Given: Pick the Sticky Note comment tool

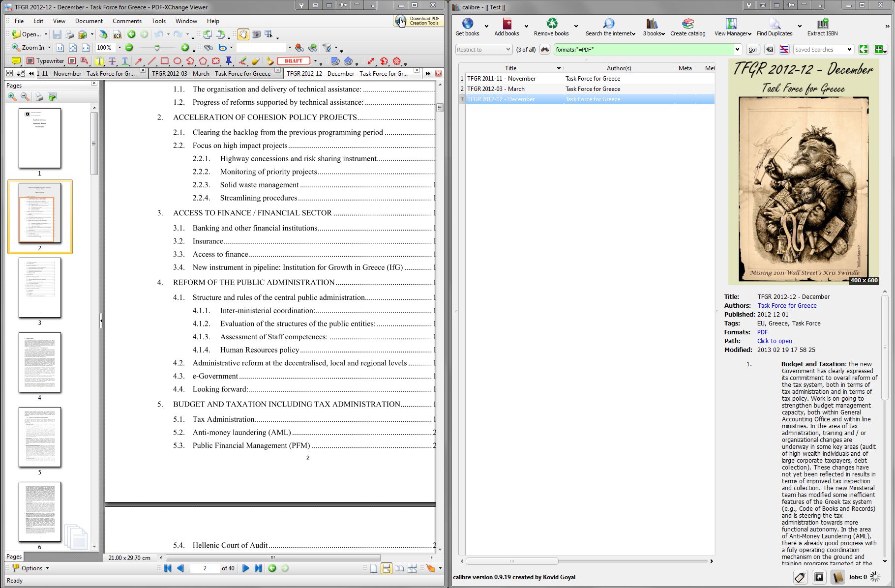Looking at the screenshot, I should [16, 61].
